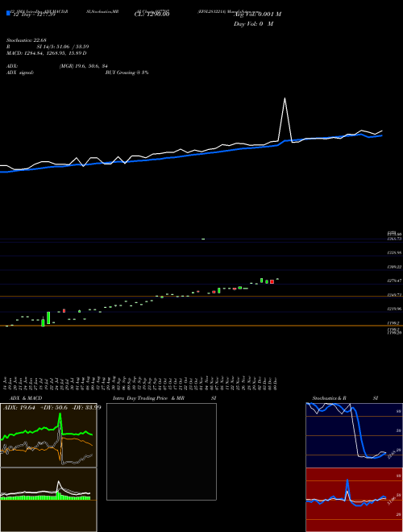The height and width of the screenshot is (532, 403).
Task: Click the '1309.22' price axis label
Action: (x=394, y=267)
